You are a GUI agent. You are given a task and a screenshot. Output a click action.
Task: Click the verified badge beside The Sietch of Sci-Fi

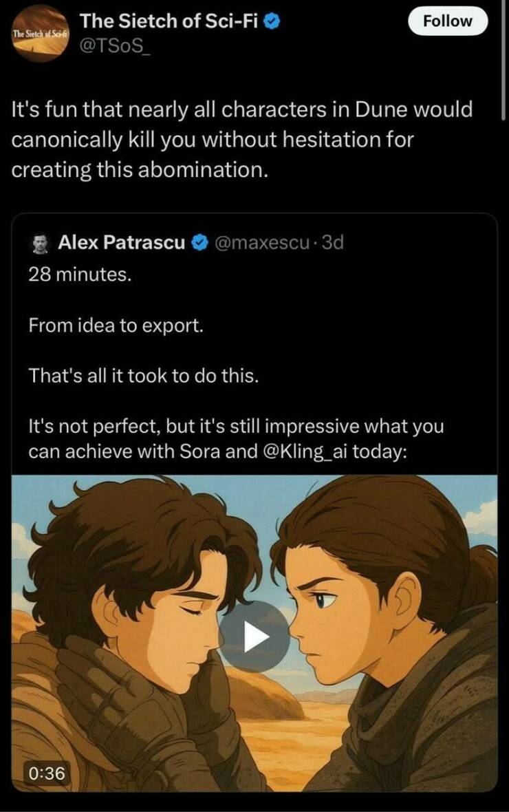click(x=273, y=21)
